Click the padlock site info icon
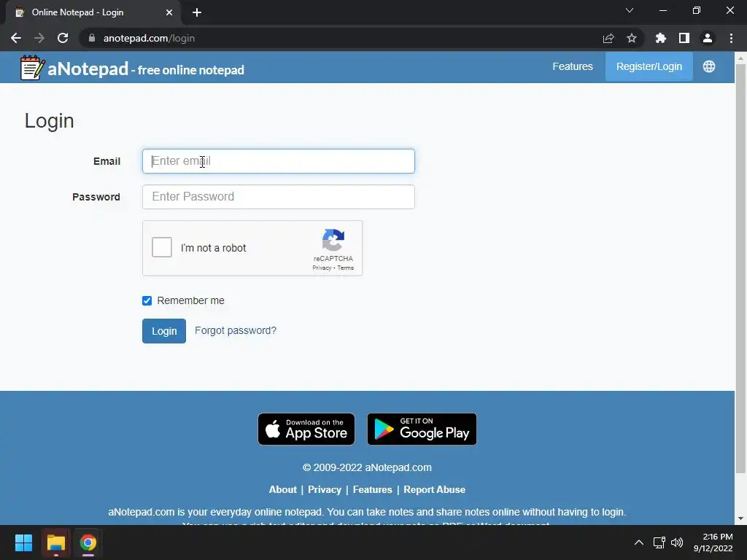The width and height of the screenshot is (747, 560). click(x=92, y=38)
